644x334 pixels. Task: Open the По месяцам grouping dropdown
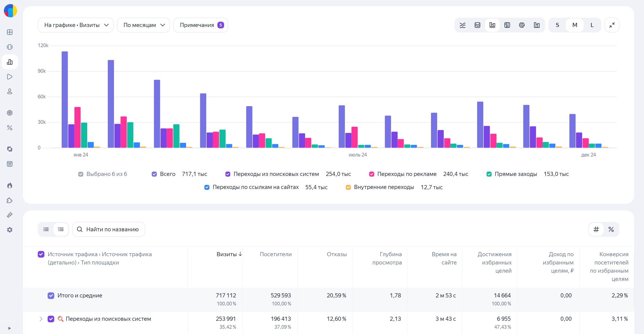coord(143,25)
